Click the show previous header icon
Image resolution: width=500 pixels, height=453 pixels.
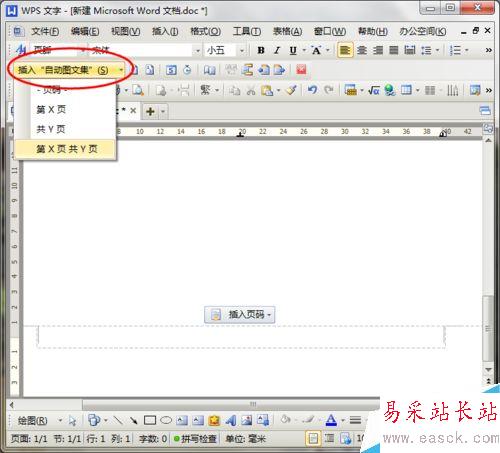point(264,70)
